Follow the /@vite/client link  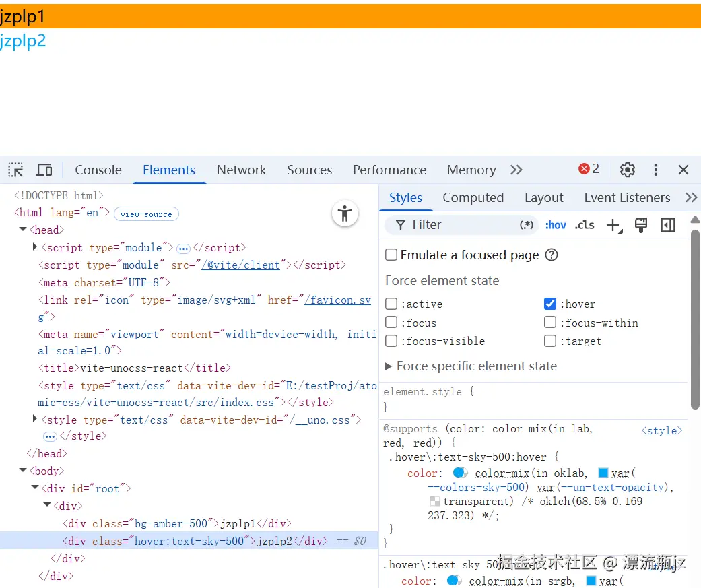240,265
